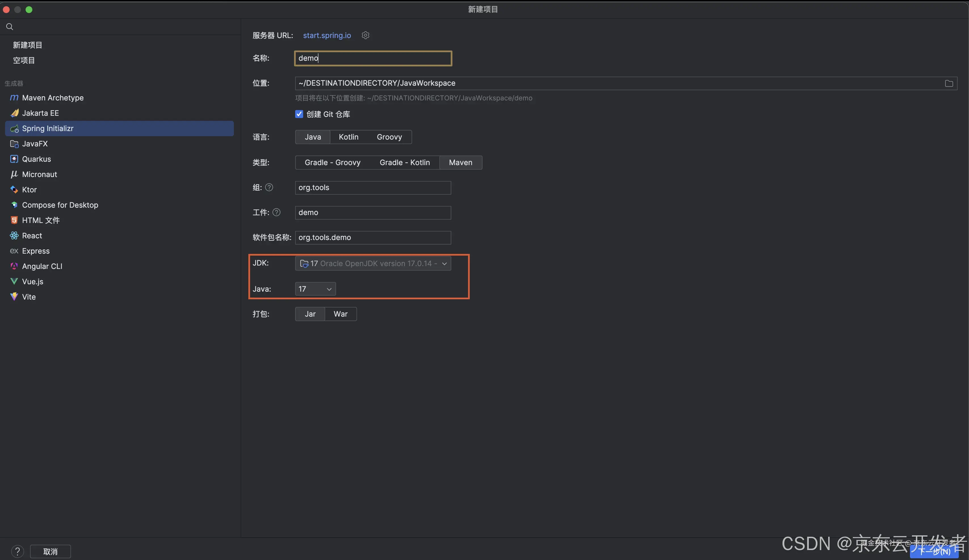The height and width of the screenshot is (560, 969).
Task: Choose Gradle - Kotlin build type
Action: coord(404,163)
